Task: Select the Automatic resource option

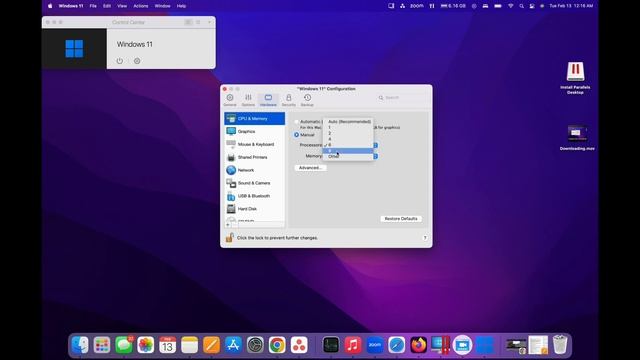Action: tap(297, 122)
